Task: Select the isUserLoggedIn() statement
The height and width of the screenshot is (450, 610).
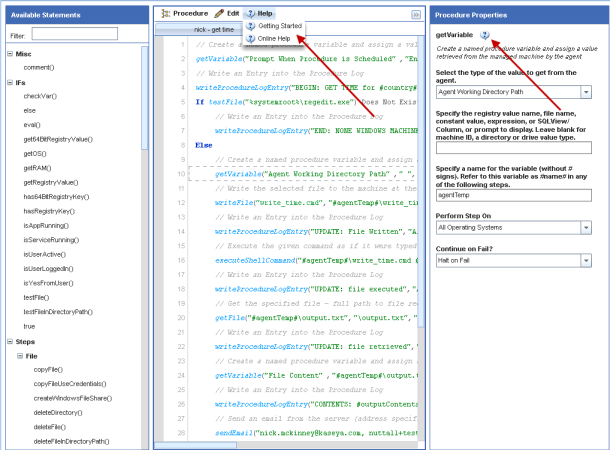Action: tap(49, 269)
